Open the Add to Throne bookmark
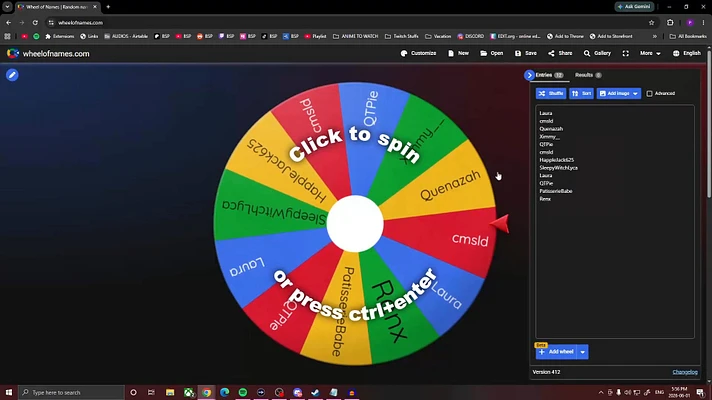Image resolution: width=712 pixels, height=400 pixels. click(565, 36)
